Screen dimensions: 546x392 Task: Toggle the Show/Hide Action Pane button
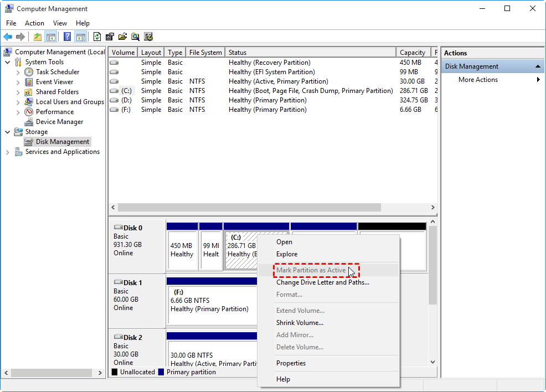81,37
